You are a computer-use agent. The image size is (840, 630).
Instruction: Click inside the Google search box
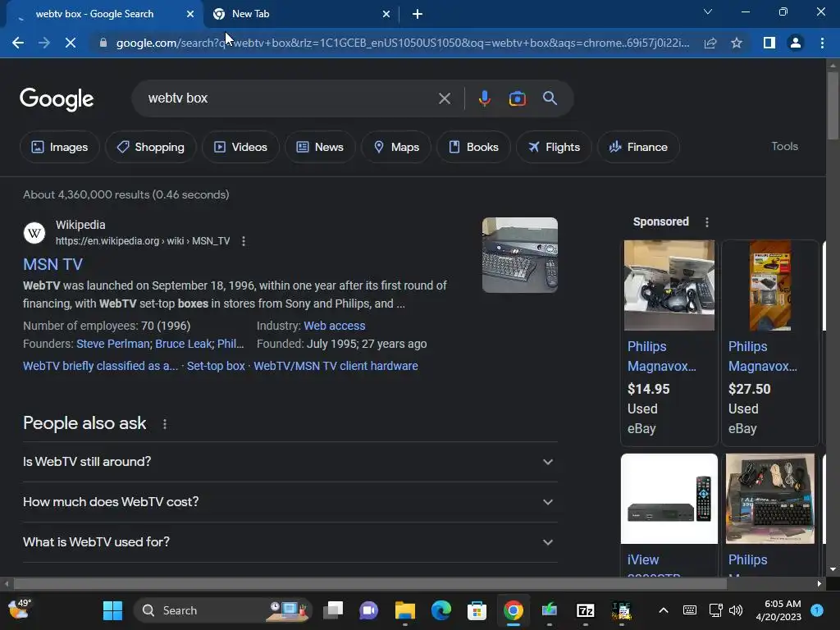[x=290, y=98]
